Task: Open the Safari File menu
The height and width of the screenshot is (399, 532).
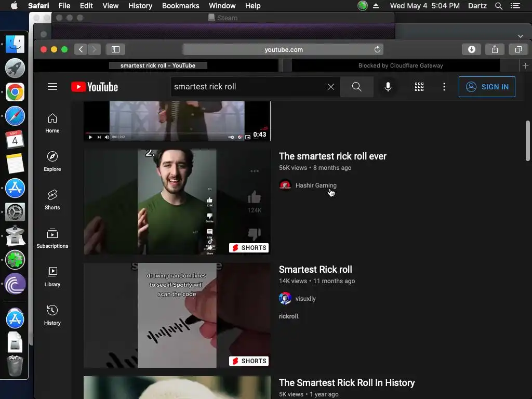Action: click(64, 6)
